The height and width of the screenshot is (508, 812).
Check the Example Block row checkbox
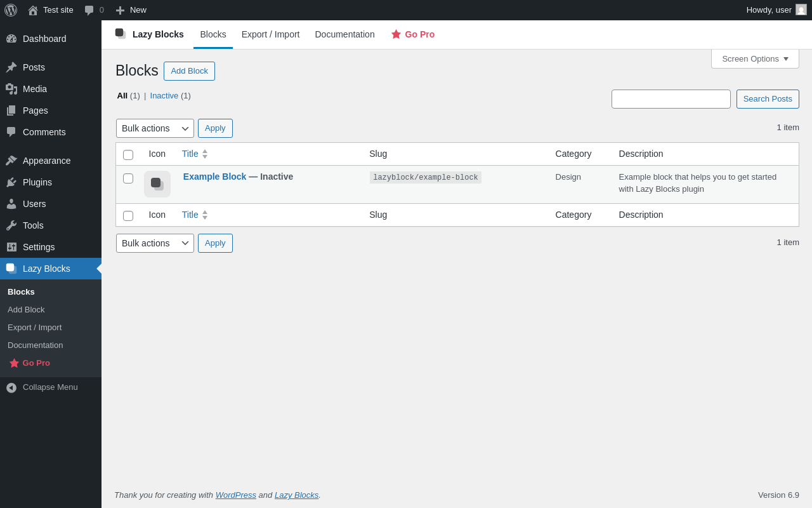pos(128,178)
